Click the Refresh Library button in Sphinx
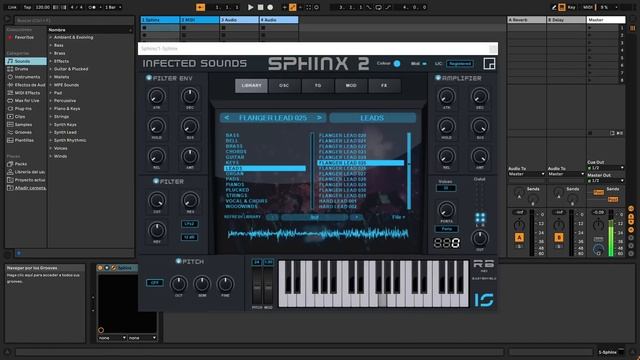Screen dimensions: 640x360 (242, 217)
